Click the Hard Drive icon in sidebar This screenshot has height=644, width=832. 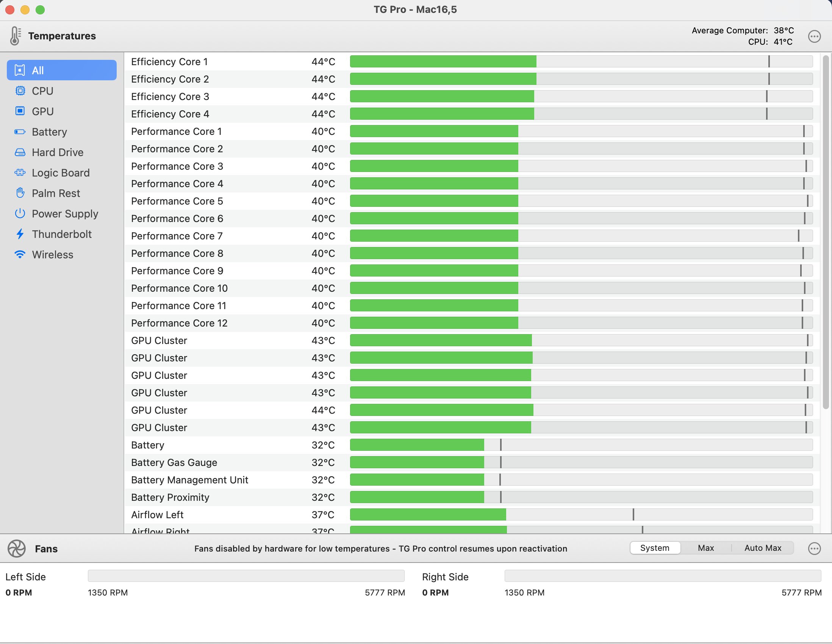[20, 152]
